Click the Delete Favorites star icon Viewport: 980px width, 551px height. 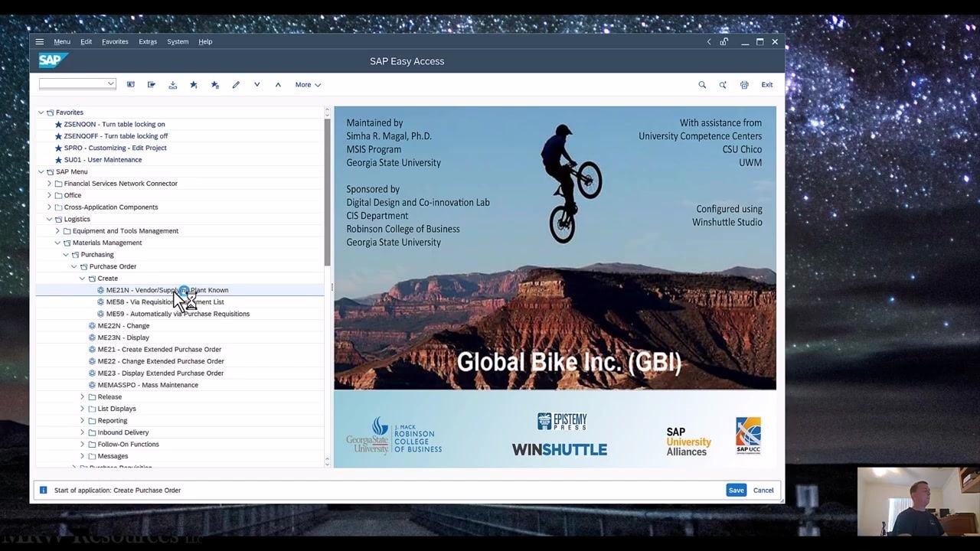215,84
